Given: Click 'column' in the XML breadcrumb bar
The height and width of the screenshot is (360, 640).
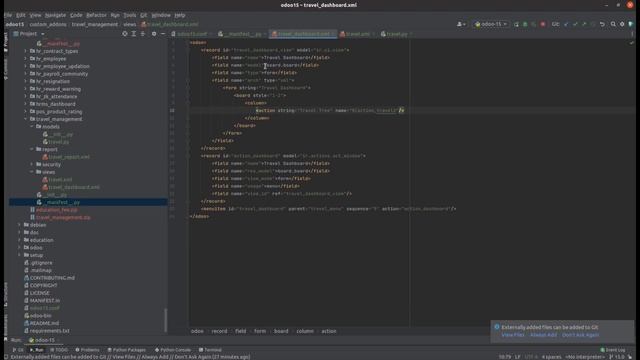Looking at the screenshot, I should pos(305,331).
